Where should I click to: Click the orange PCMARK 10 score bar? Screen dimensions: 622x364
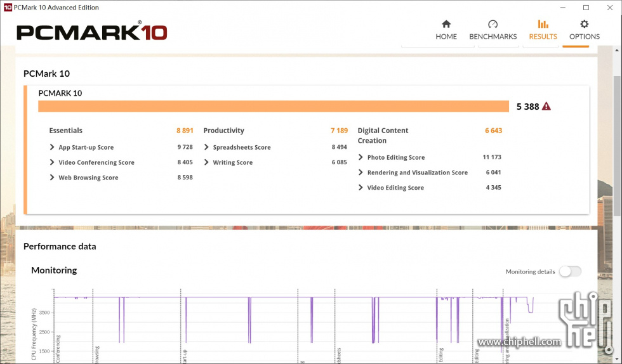click(274, 107)
